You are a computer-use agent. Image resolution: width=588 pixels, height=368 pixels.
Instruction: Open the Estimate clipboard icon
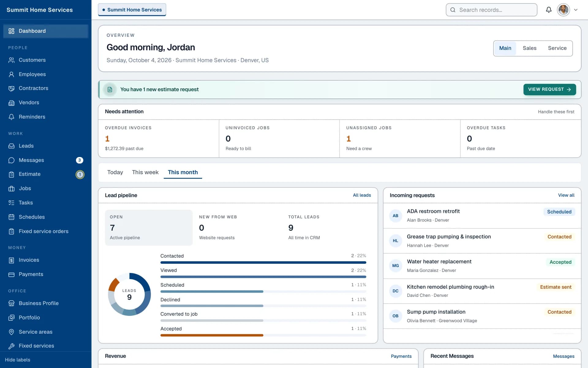11,174
